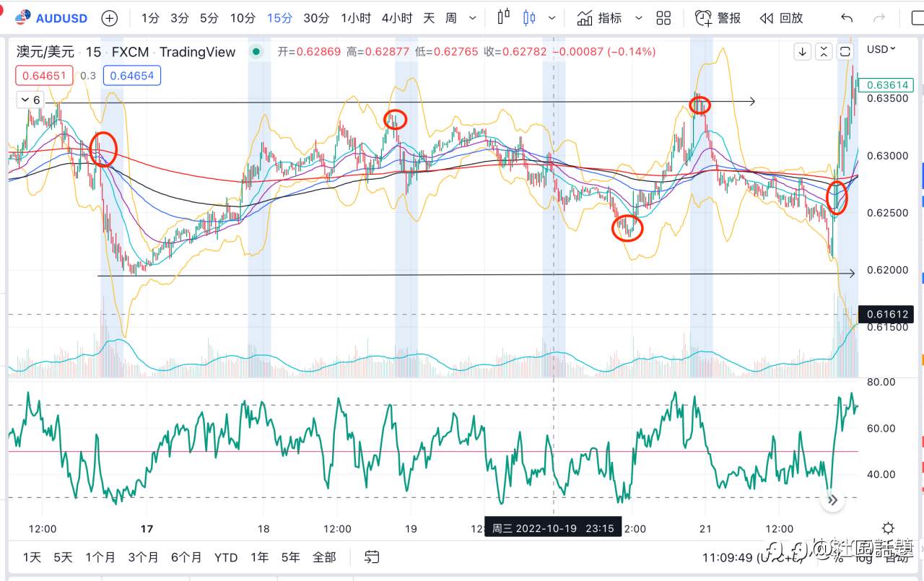924x581 pixels.
Task: Expand the timeframe interval dropdown
Action: point(473,18)
